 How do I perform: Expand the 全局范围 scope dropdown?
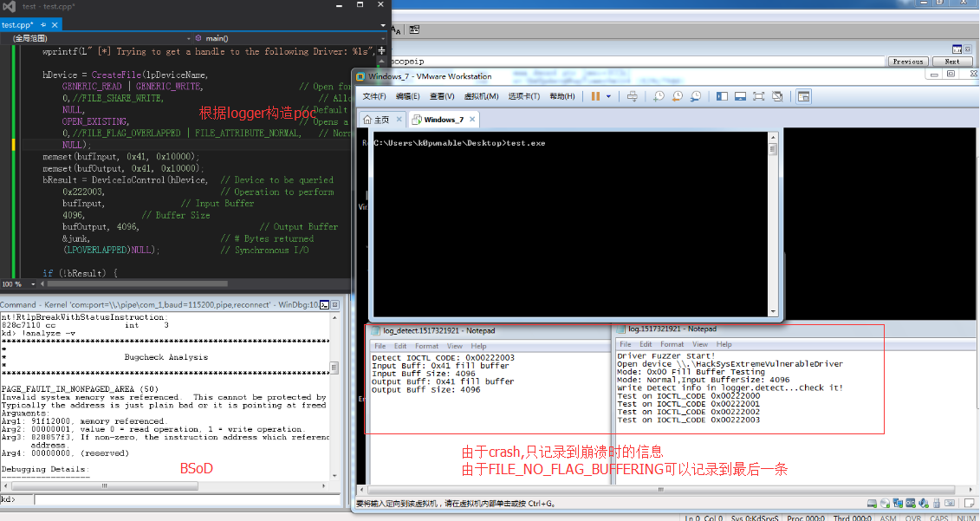click(189, 38)
